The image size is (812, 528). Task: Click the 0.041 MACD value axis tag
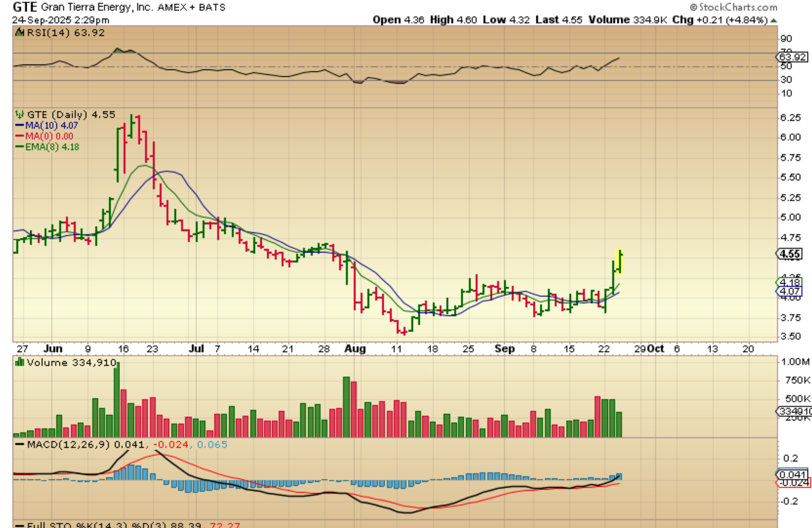792,474
